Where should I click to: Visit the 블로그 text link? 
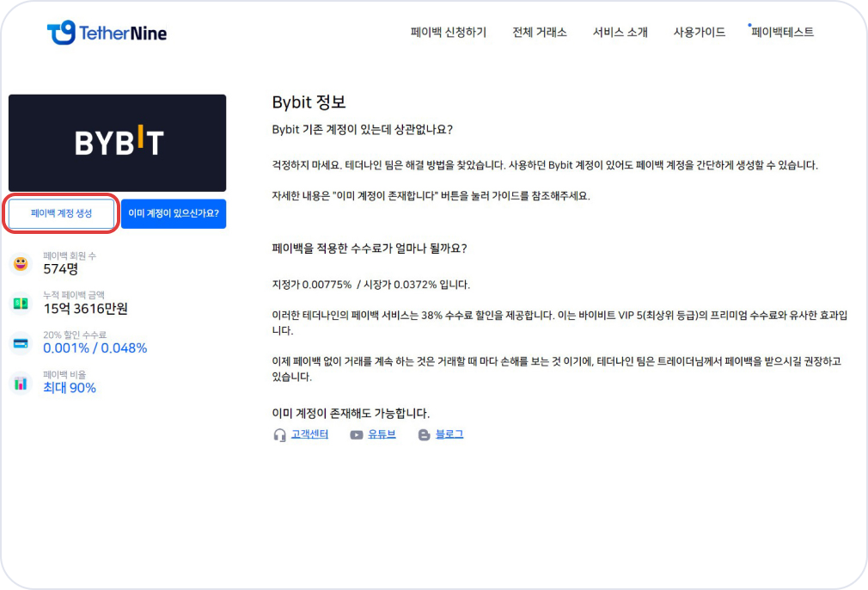(449, 434)
